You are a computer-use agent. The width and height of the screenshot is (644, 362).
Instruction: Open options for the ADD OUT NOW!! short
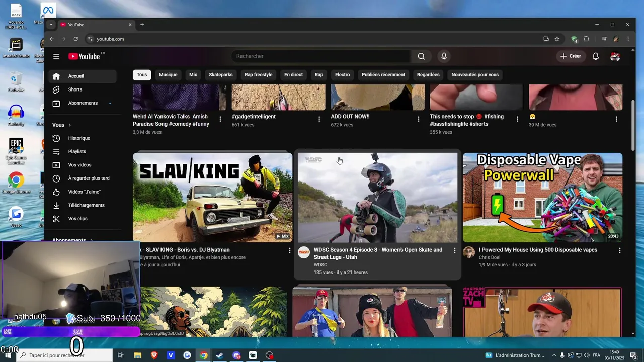click(418, 119)
